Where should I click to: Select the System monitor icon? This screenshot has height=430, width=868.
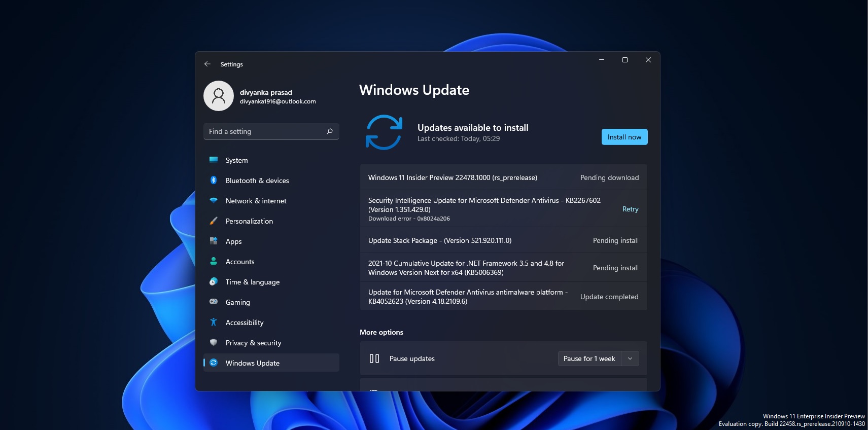pos(214,160)
